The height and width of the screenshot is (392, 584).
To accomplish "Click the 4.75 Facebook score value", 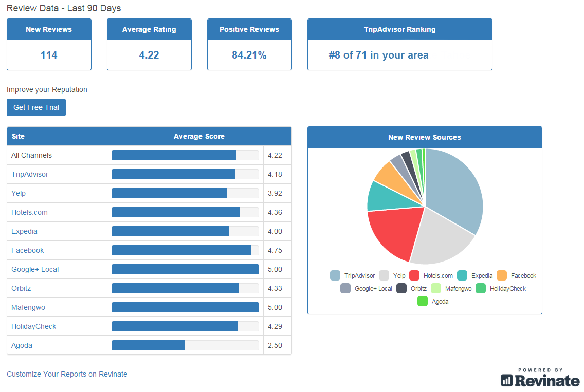I will [x=275, y=250].
